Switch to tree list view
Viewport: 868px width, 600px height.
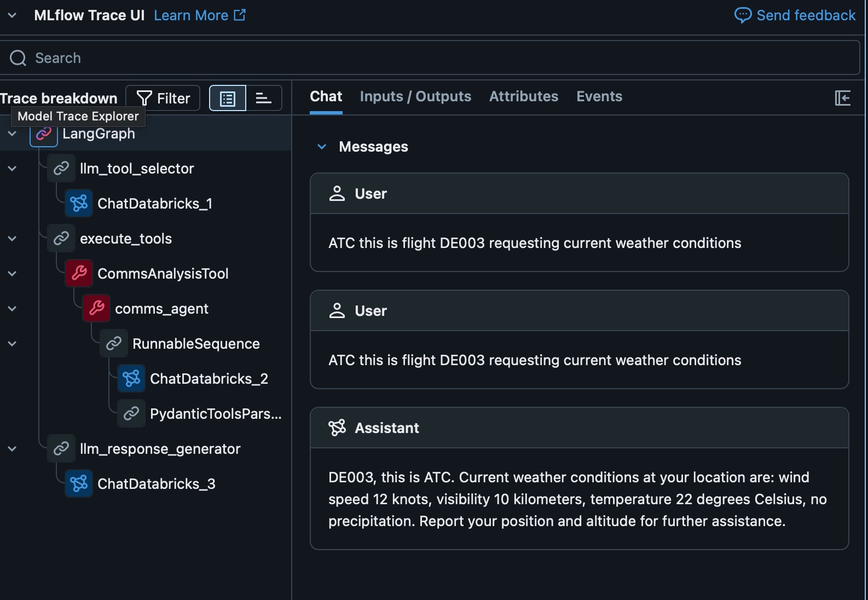(x=228, y=99)
